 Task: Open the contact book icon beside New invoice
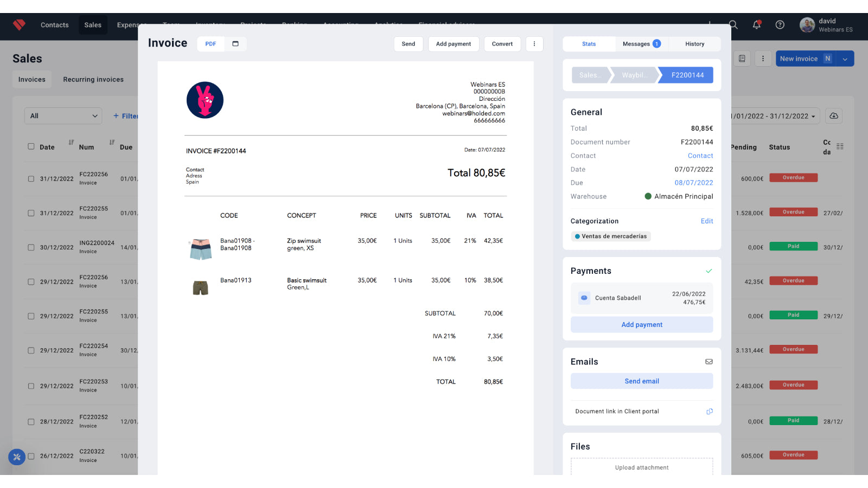tap(742, 58)
